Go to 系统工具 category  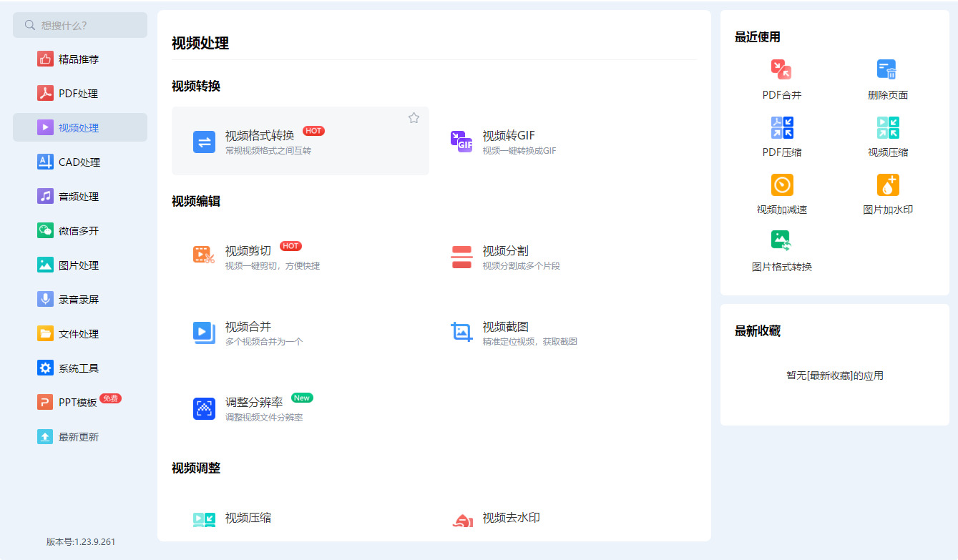(x=80, y=368)
